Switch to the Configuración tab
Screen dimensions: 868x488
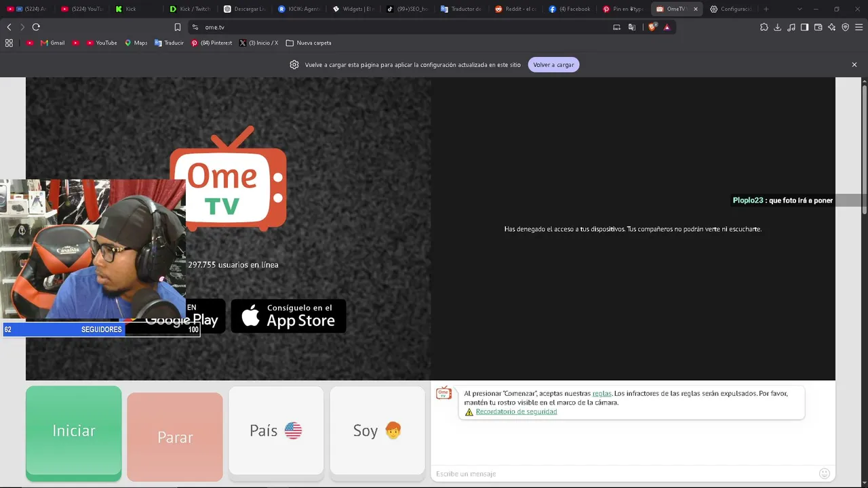(731, 9)
